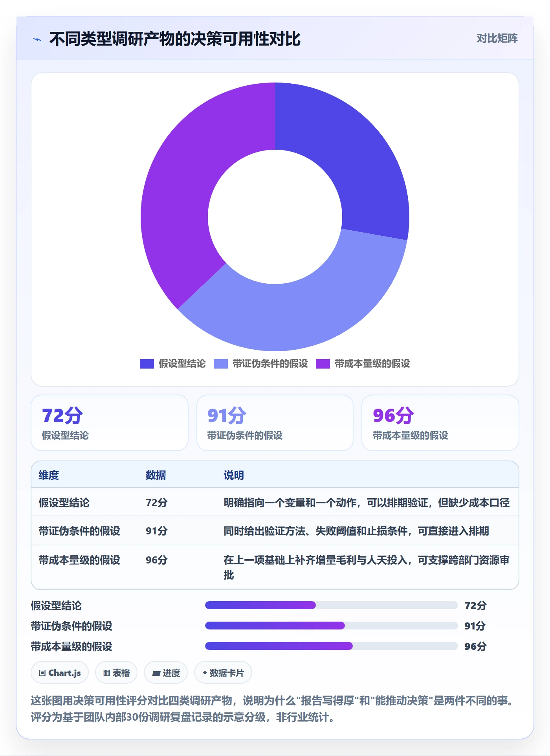
Task: Click the footnote paragraph starting 这张图用决策可用性
Action: (274, 709)
